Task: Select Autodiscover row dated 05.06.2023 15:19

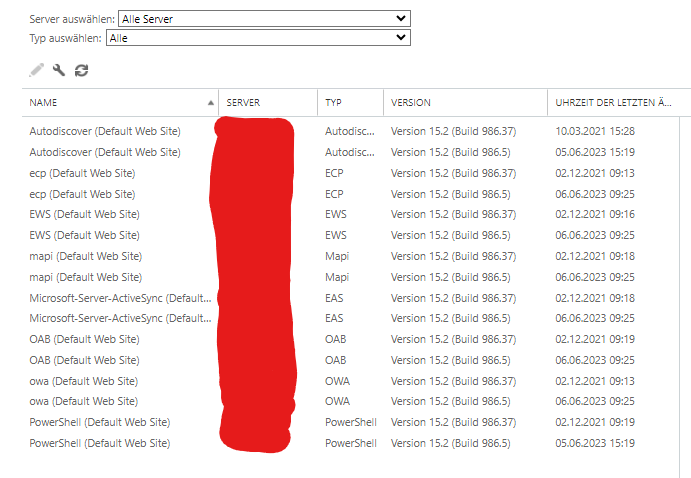Action: [x=350, y=152]
